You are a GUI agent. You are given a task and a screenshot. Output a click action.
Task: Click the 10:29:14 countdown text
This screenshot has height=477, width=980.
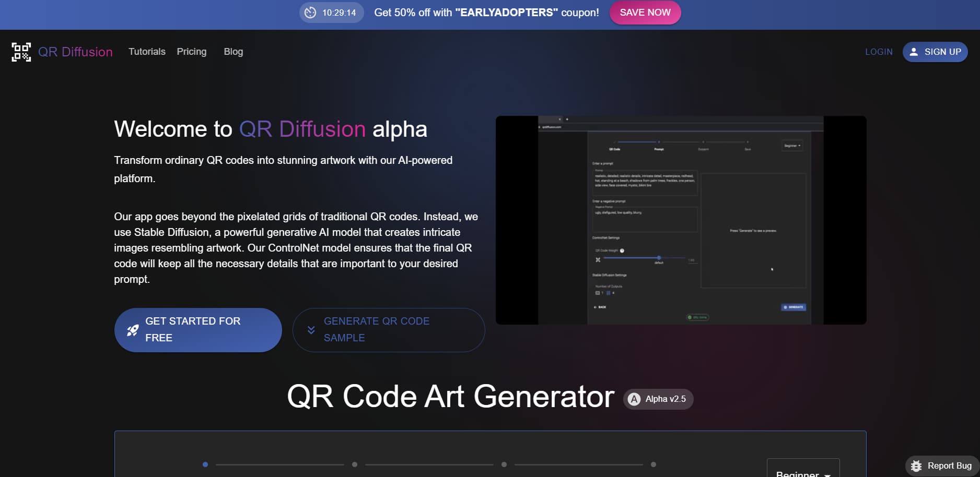click(339, 13)
